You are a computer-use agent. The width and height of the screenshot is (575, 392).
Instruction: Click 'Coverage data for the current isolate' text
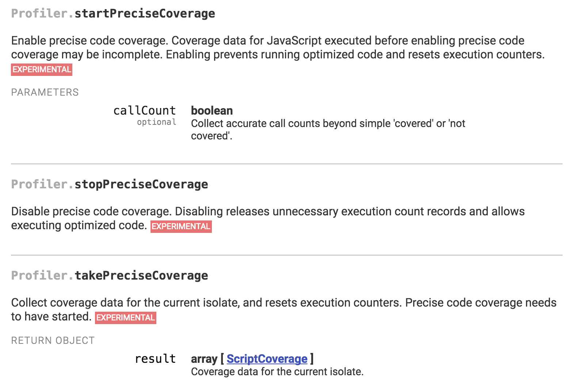[277, 372]
